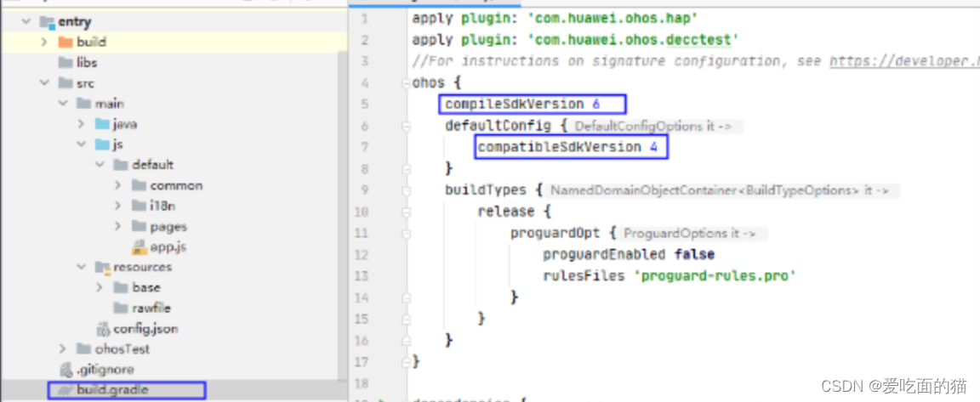980x402 pixels.
Task: Collapse the src folder
Action: (43, 83)
